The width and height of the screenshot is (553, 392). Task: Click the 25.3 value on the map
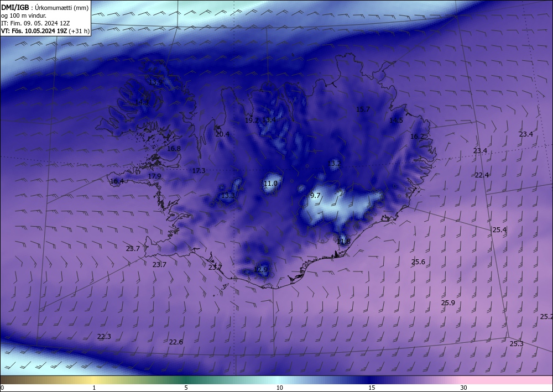point(517,344)
